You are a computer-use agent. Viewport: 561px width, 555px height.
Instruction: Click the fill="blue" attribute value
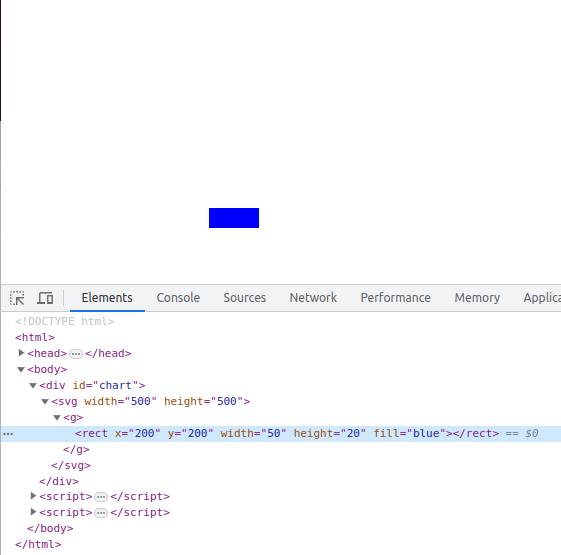click(x=426, y=434)
